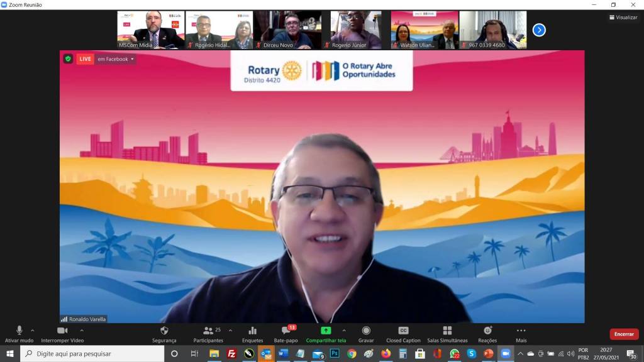Open the Enquetes polls icon
Image resolution: width=644 pixels, height=362 pixels.
tap(252, 331)
